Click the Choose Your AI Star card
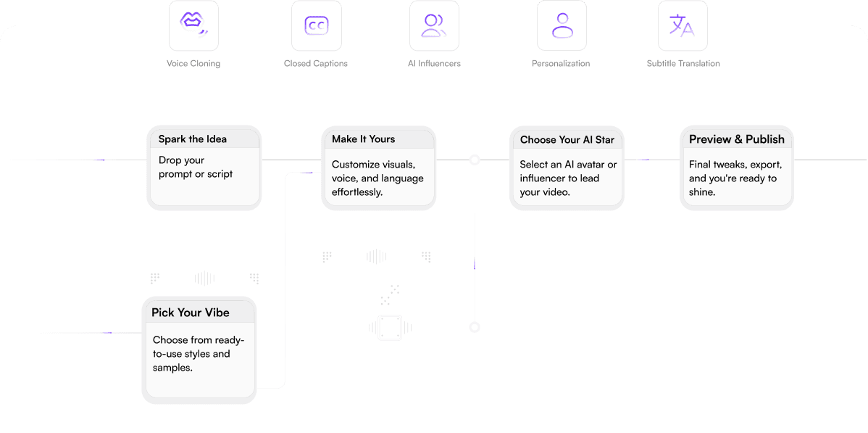Viewport: 868px width, 433px height. tap(567, 168)
